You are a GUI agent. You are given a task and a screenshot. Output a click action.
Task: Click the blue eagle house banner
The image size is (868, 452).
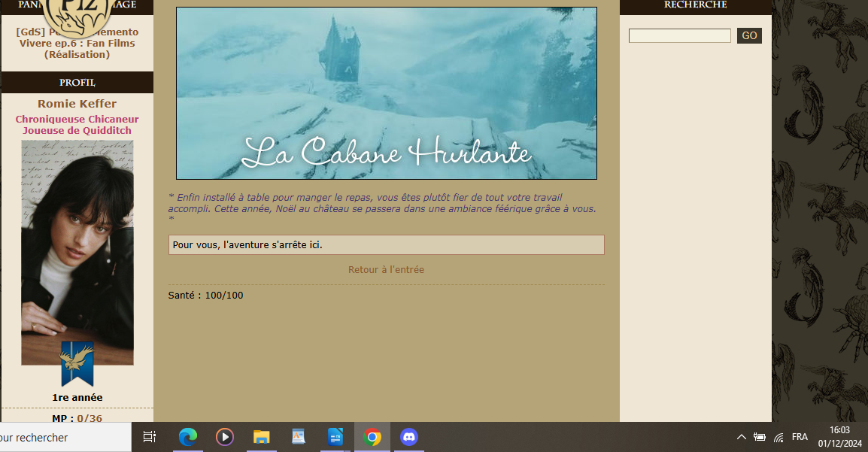tap(77, 363)
